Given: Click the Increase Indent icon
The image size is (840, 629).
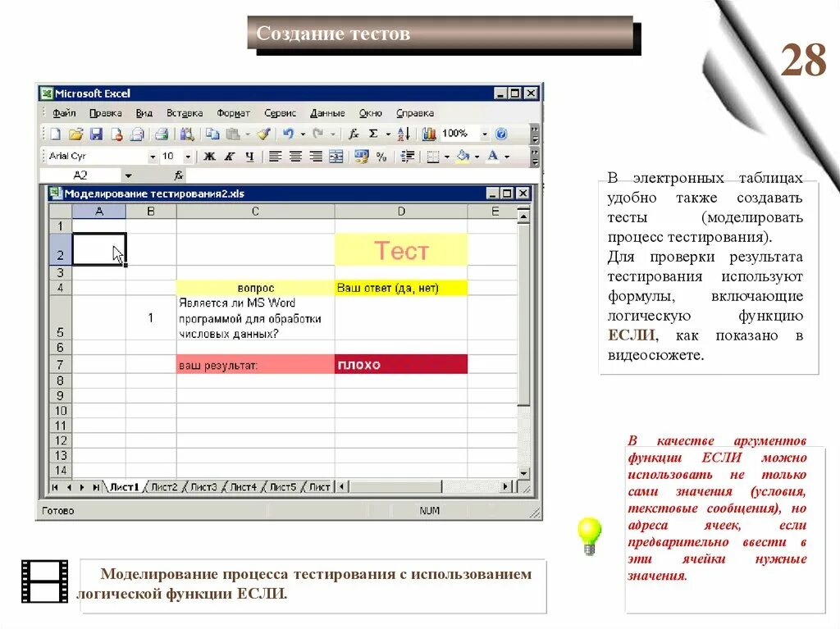Looking at the screenshot, I should point(407,157).
